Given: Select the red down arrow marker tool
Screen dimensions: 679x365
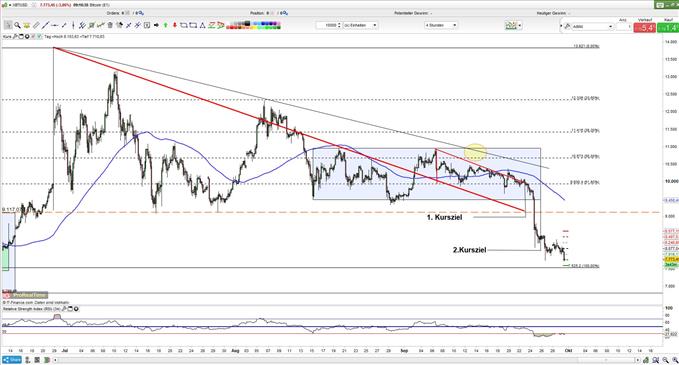Looking at the screenshot, I should click(x=175, y=26).
